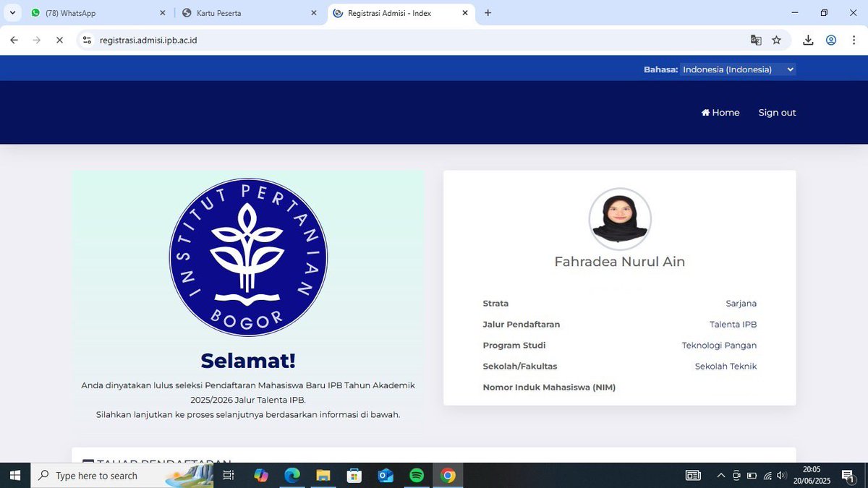Click the Sekolah/Fakultas label
Screen dimensions: 868x488
click(x=520, y=367)
